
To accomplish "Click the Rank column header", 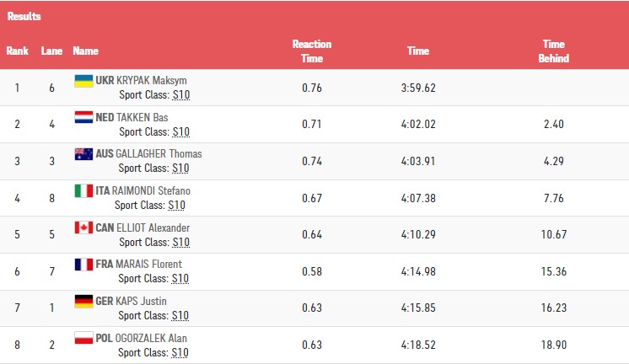I will pyautogui.click(x=17, y=51).
